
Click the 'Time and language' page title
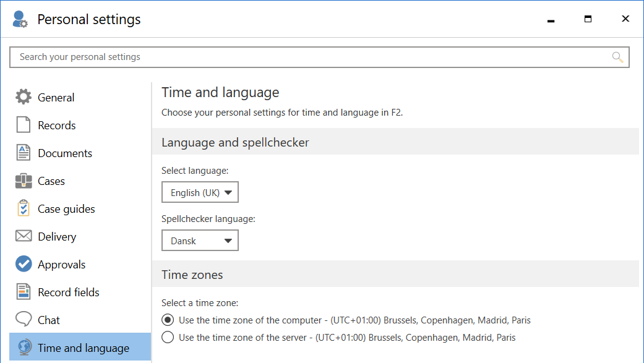click(x=220, y=92)
